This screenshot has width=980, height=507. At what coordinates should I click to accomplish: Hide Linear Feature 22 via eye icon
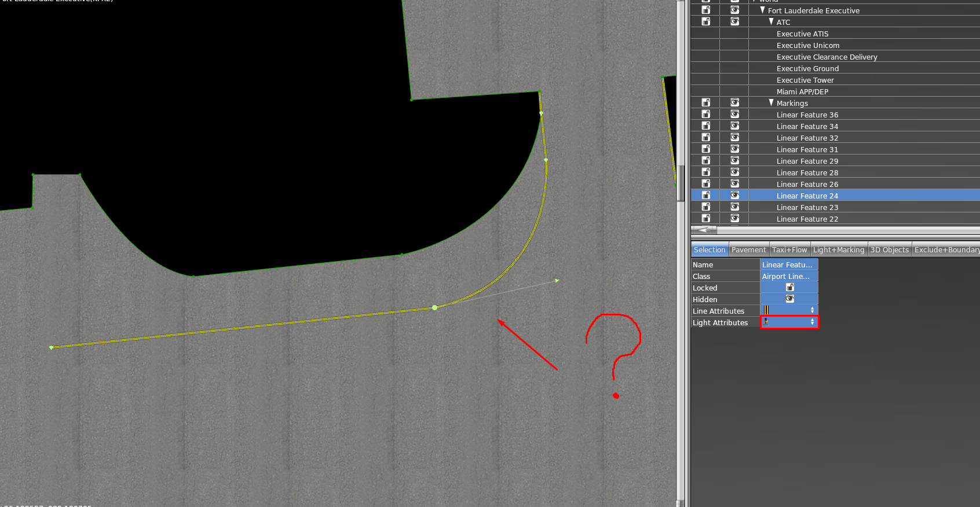(x=734, y=218)
